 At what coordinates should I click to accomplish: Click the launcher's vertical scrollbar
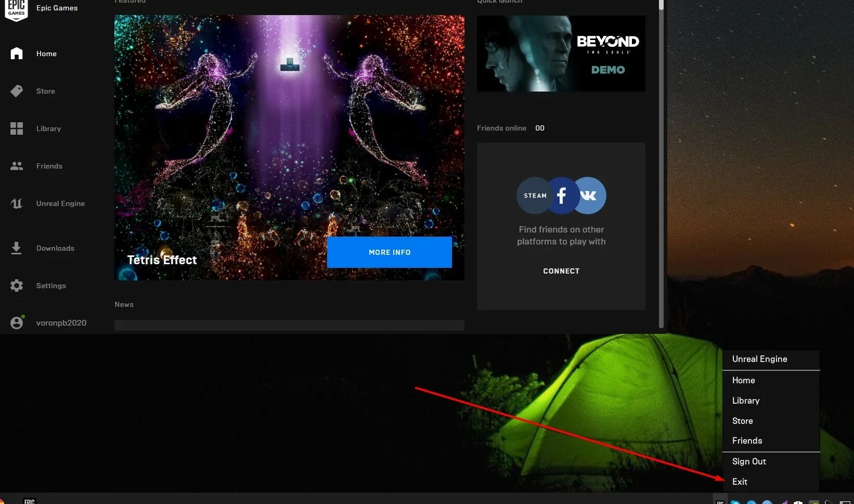(x=662, y=164)
